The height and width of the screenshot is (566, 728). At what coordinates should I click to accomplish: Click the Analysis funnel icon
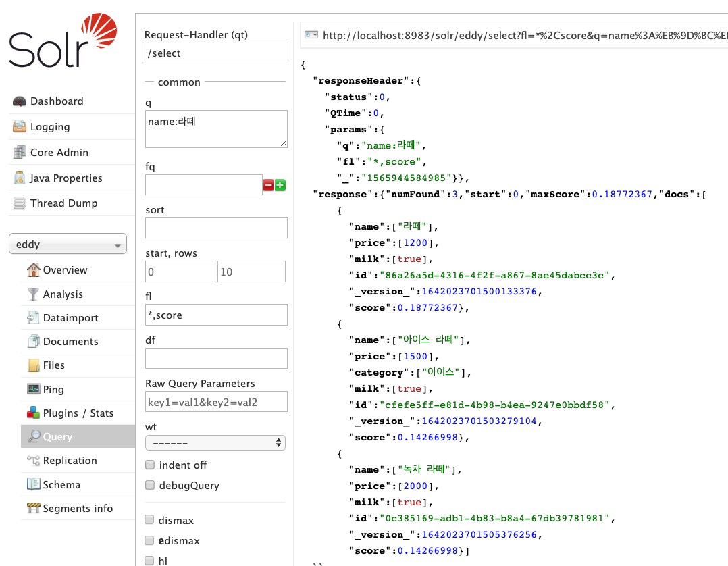(x=34, y=294)
